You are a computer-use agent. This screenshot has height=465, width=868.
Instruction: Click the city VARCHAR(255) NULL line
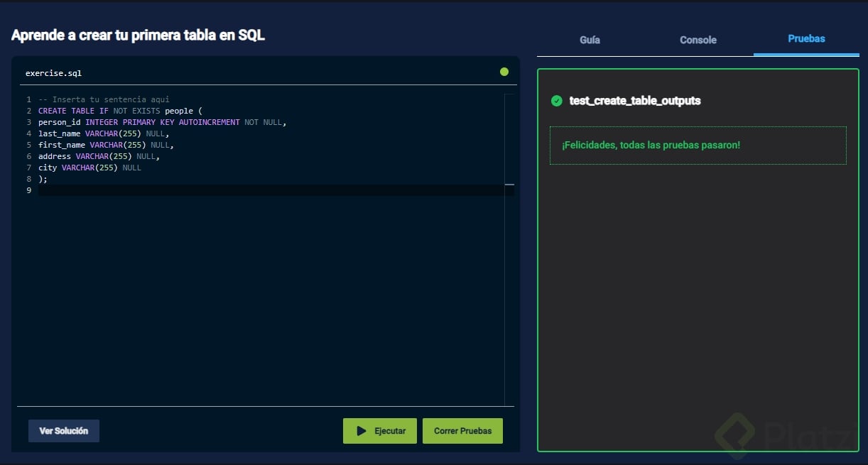click(89, 168)
